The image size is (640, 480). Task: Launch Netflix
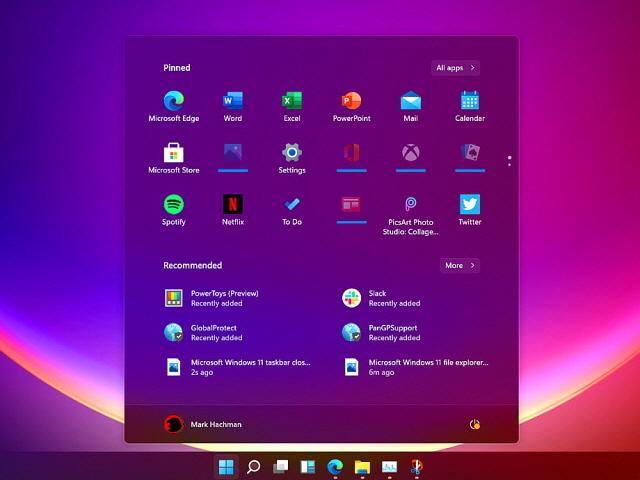(x=233, y=211)
